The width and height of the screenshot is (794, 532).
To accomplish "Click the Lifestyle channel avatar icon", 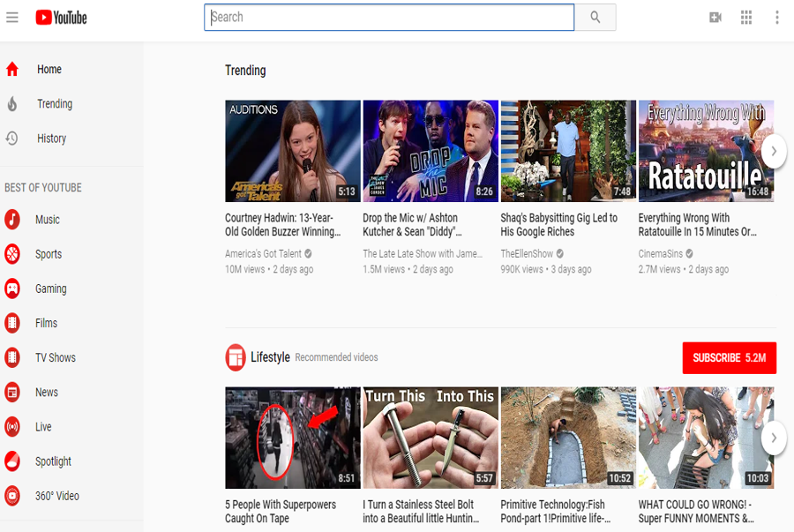I will (235, 357).
